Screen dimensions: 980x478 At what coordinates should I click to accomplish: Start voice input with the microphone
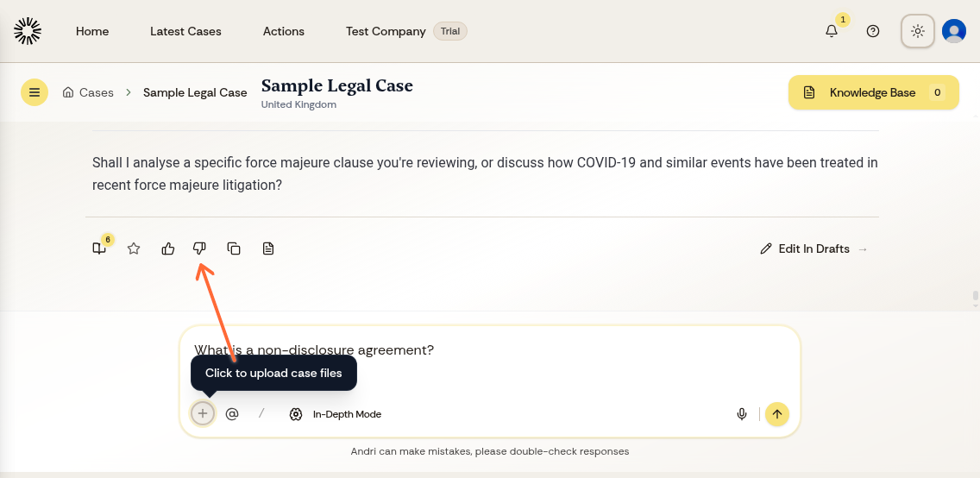tap(742, 414)
